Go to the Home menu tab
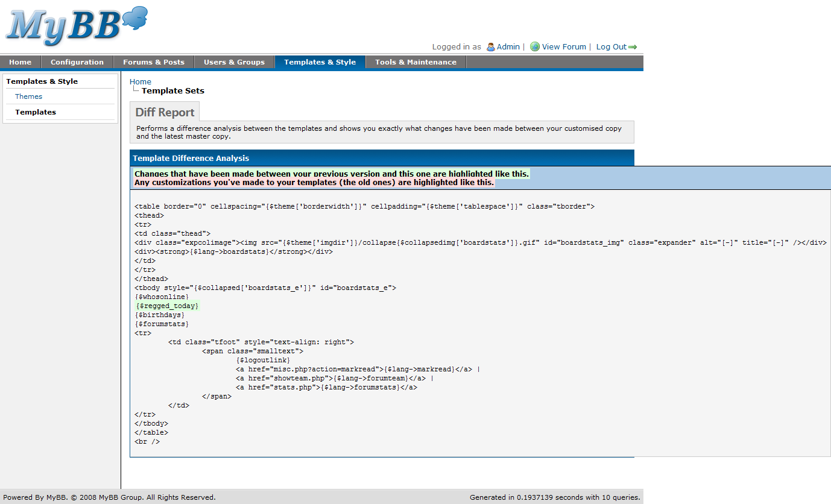Screen dimensions: 831x504 click(21, 62)
